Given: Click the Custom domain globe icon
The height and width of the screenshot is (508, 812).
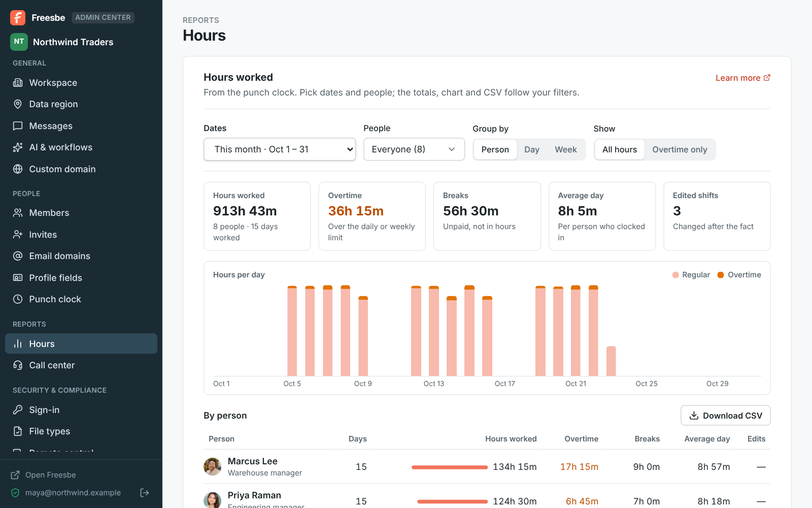Looking at the screenshot, I should coord(18,169).
